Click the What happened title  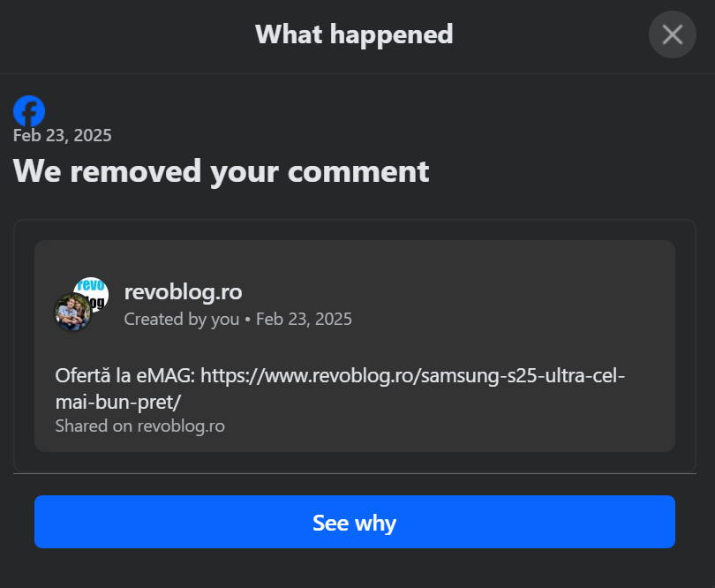coord(354,34)
